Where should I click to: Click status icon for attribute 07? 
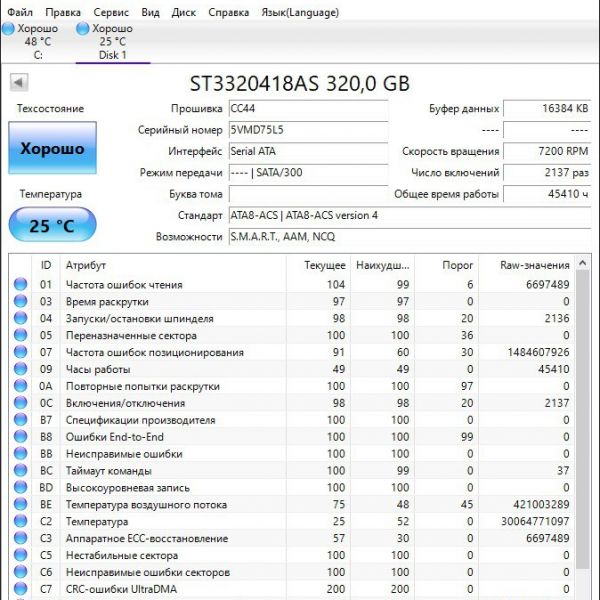point(21,352)
